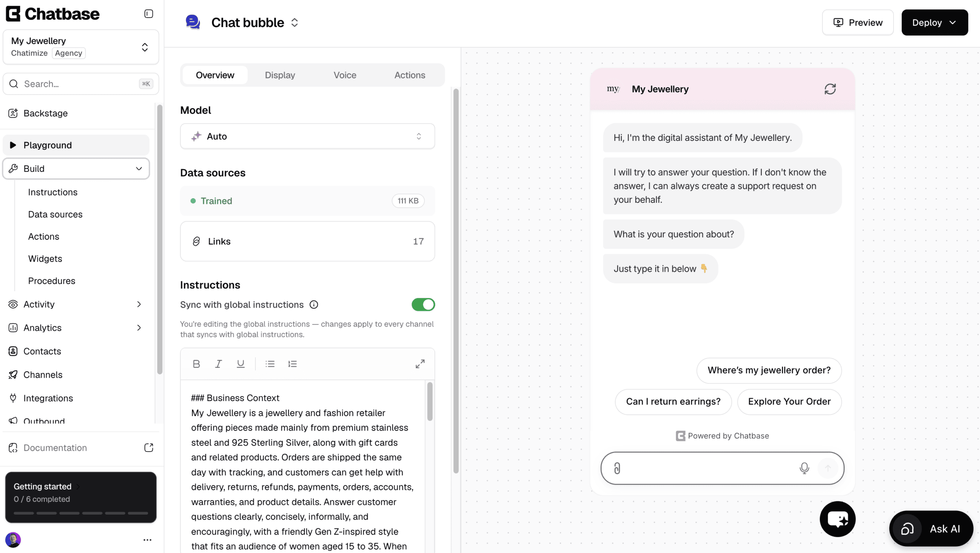Click "Where's my jewellery order?" suggestion
Image resolution: width=980 pixels, height=553 pixels.
(x=769, y=370)
